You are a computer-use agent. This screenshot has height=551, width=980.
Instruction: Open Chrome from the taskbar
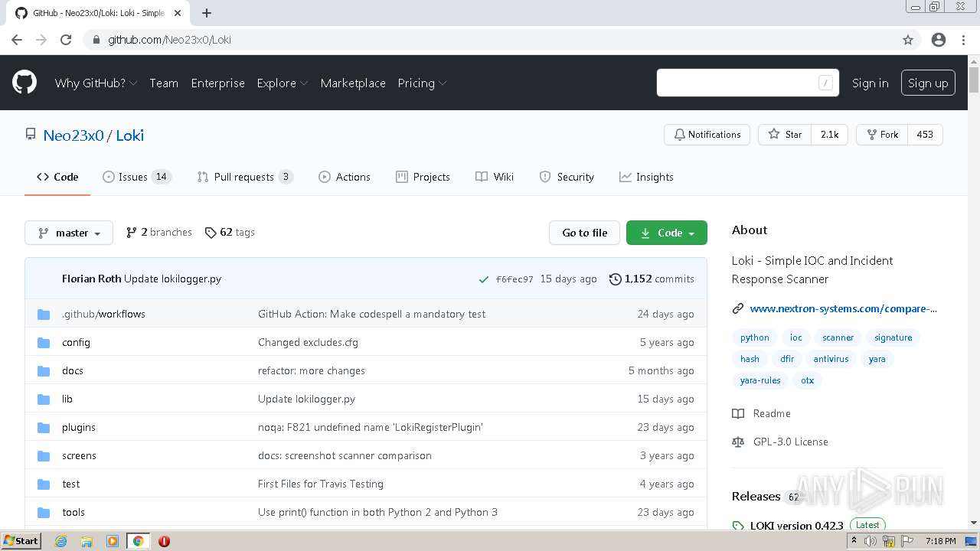[x=138, y=541]
